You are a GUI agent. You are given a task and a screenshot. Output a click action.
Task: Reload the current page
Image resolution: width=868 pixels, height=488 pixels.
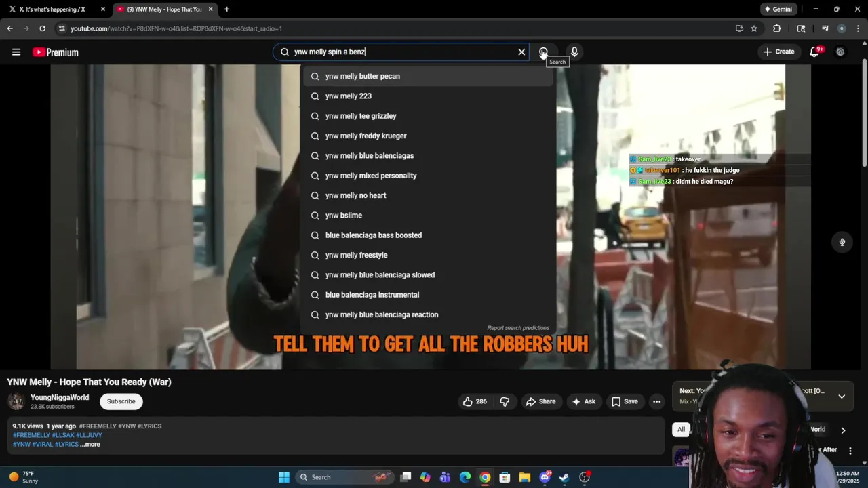pyautogui.click(x=43, y=28)
